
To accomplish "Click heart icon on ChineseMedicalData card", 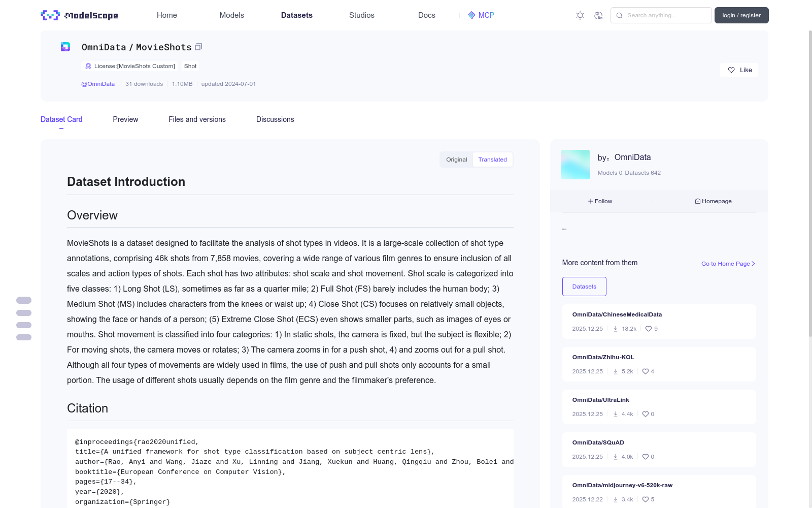I will pyautogui.click(x=649, y=329).
